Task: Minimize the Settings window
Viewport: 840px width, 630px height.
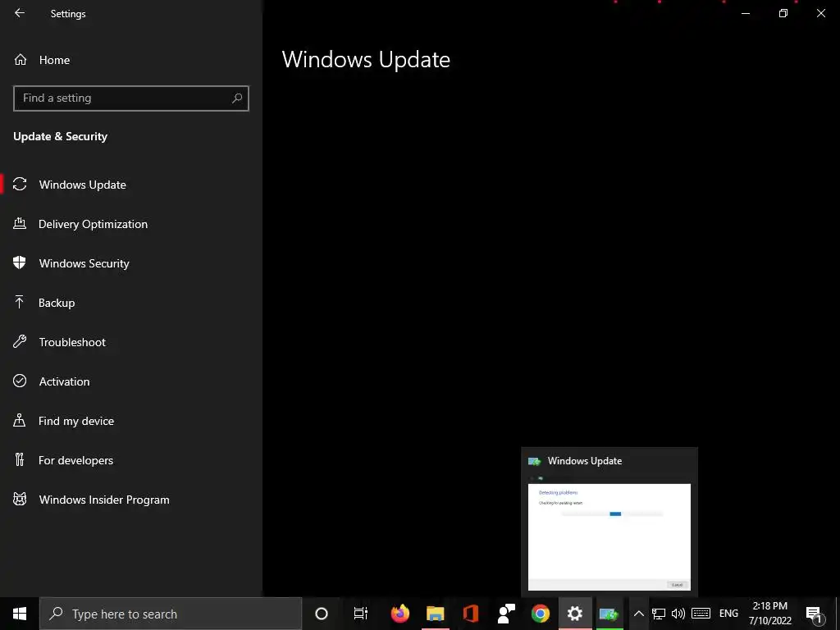Action: tap(746, 13)
